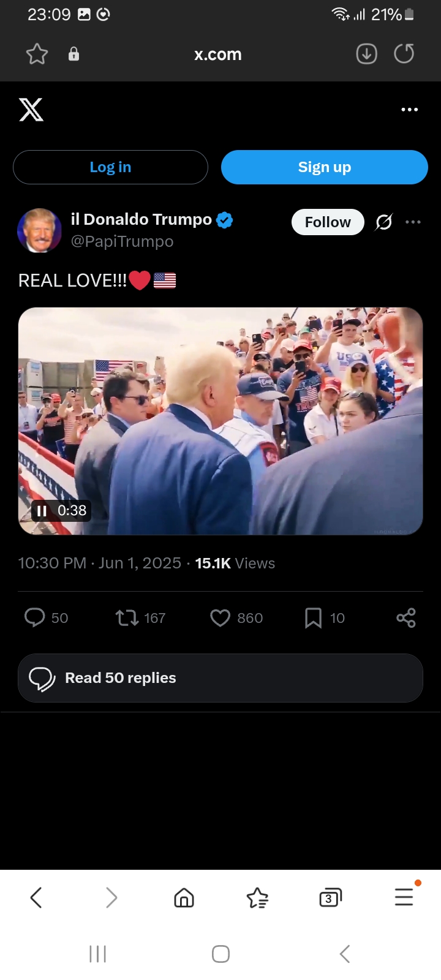Open the il Donaldo Trumpo profile picture
The height and width of the screenshot is (980, 441).
click(x=39, y=230)
